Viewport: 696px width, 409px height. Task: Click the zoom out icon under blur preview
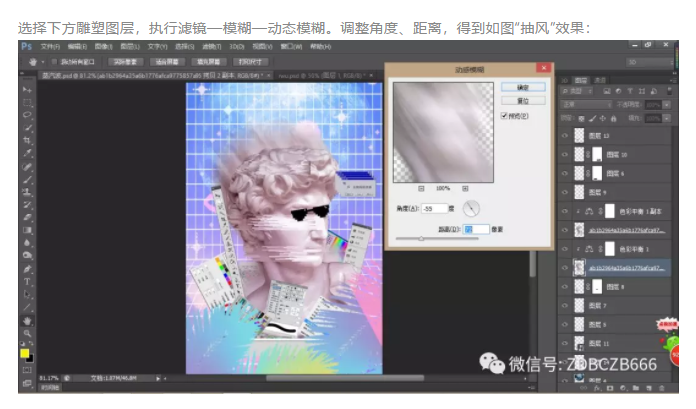(421, 189)
